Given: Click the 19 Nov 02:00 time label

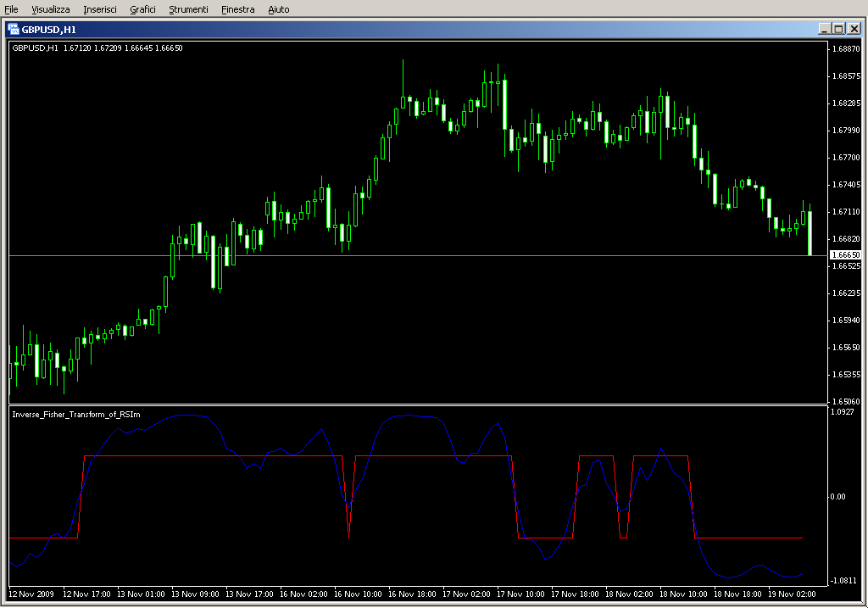Looking at the screenshot, I should coord(792,594).
